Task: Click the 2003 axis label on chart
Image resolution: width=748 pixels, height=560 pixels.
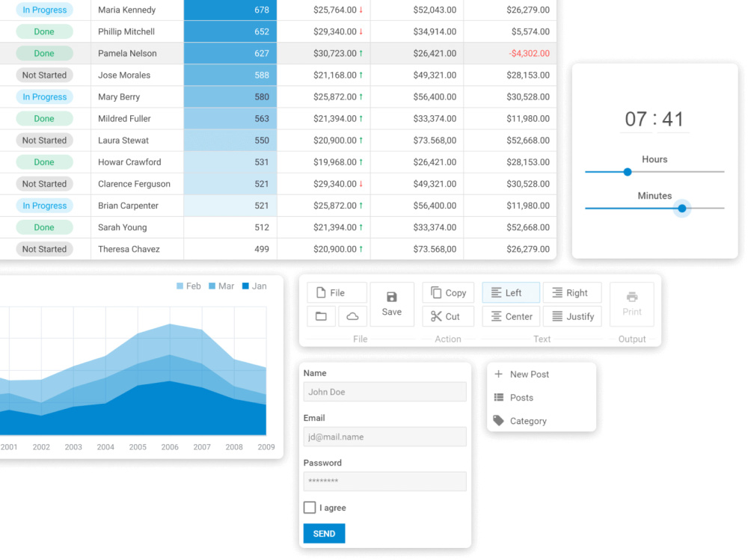Action: tap(73, 447)
